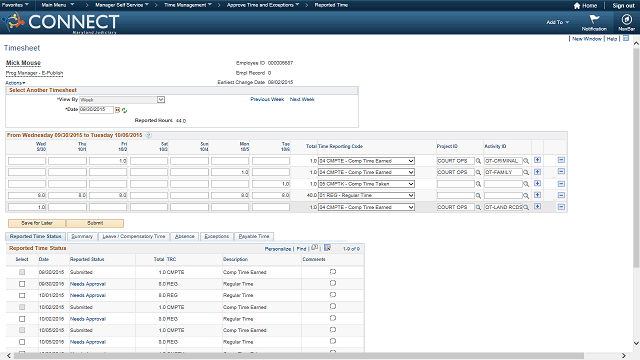Check the 10/01/2015 Needs Approval row

point(22,296)
